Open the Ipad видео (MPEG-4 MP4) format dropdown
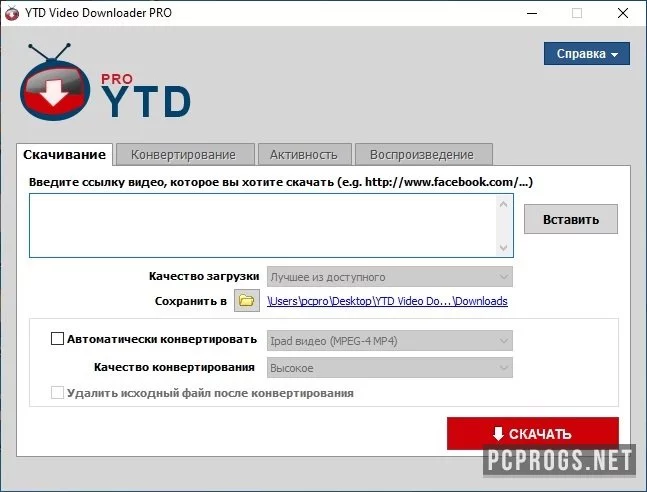 tap(390, 341)
